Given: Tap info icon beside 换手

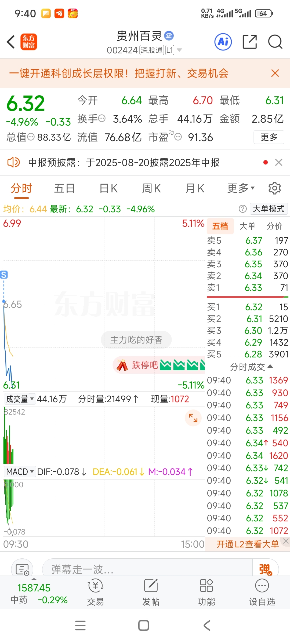Looking at the screenshot, I should (x=102, y=118).
